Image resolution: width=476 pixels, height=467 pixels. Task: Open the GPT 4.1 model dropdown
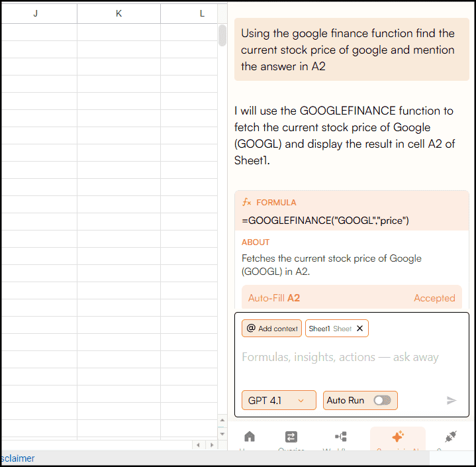click(x=279, y=401)
